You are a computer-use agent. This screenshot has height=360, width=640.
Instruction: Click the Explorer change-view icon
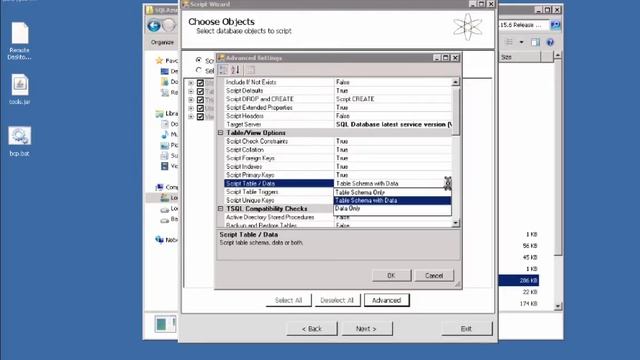(509, 42)
